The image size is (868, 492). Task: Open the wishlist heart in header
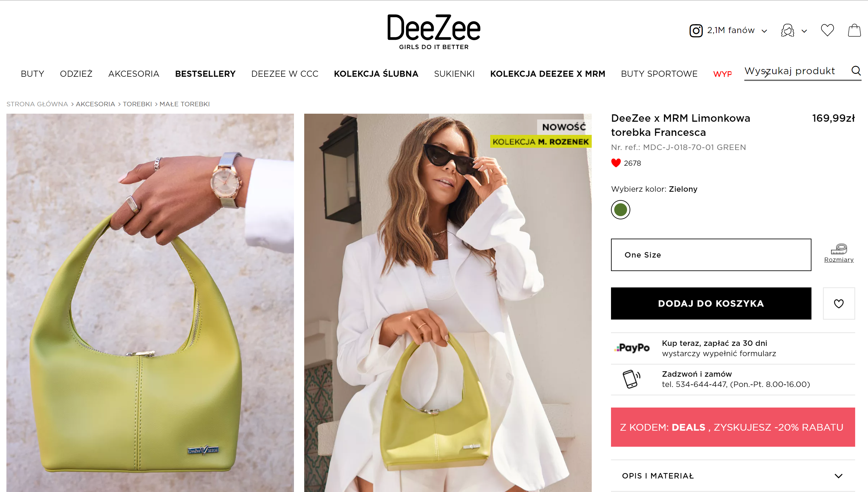coord(827,30)
